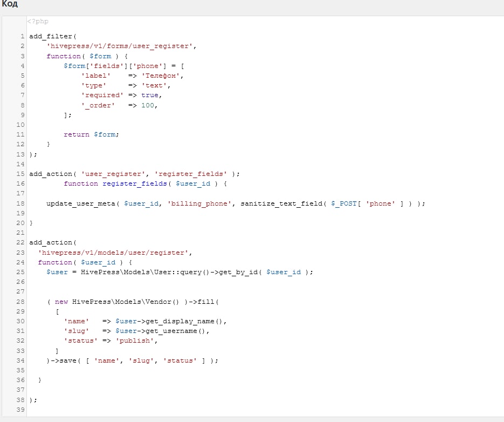Click line number 39 in gutter
The height and width of the screenshot is (422, 504).
pos(20,410)
